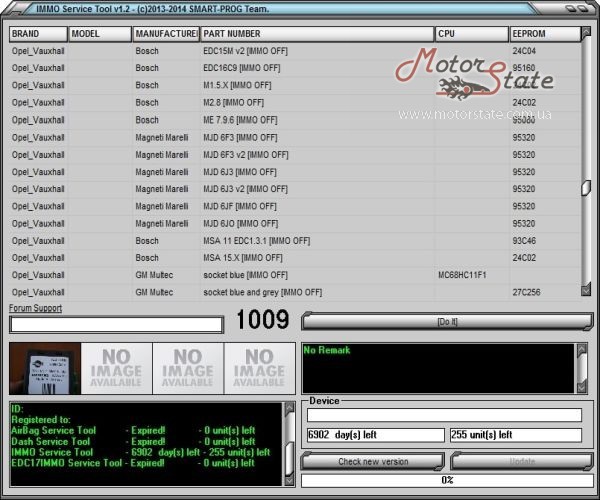This screenshot has width=600, height=500.
Task: Click the PART NUMBER column header
Action: tap(317, 34)
